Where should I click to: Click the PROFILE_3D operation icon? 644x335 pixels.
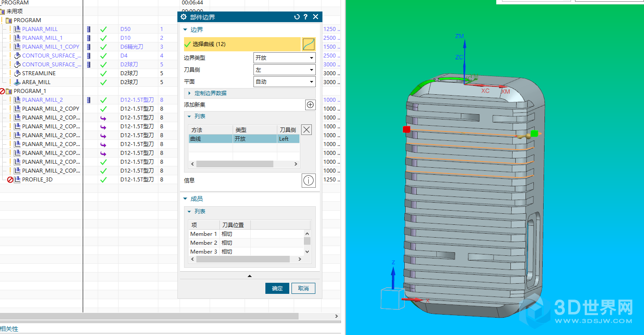click(x=17, y=179)
